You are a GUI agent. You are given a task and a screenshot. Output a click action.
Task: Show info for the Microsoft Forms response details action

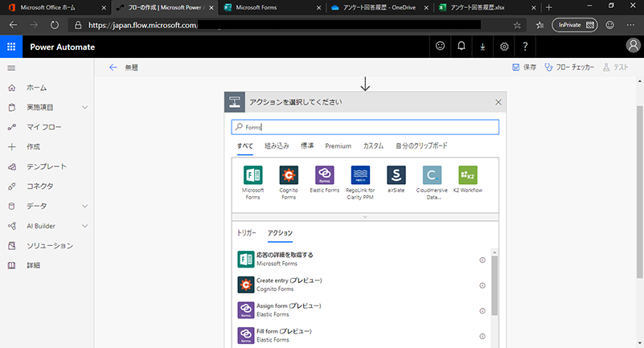pos(482,260)
